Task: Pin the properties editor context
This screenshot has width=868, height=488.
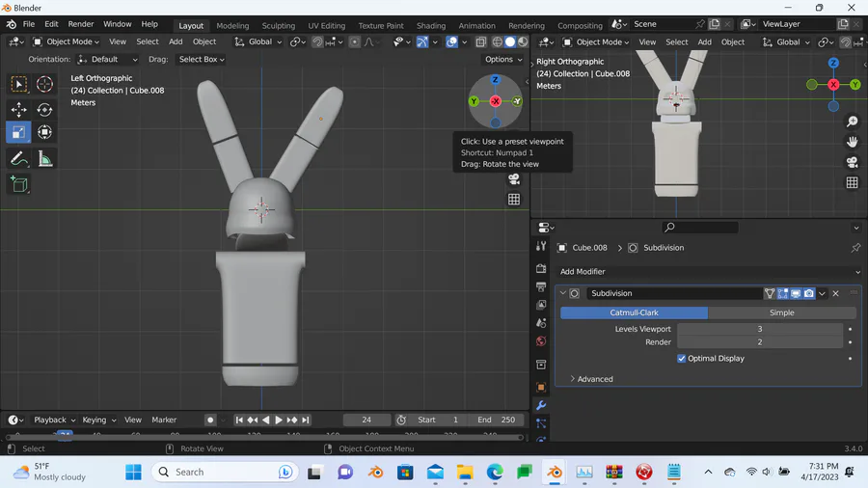Action: pos(855,248)
